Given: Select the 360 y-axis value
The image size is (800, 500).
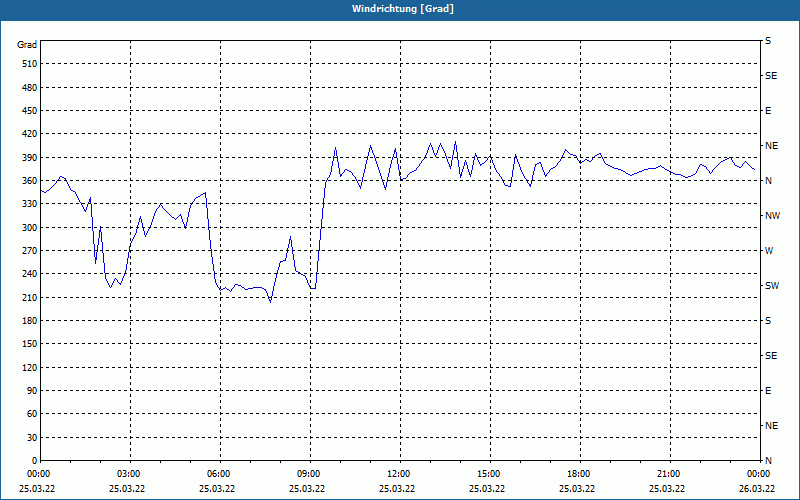Looking at the screenshot, I should [x=29, y=181].
